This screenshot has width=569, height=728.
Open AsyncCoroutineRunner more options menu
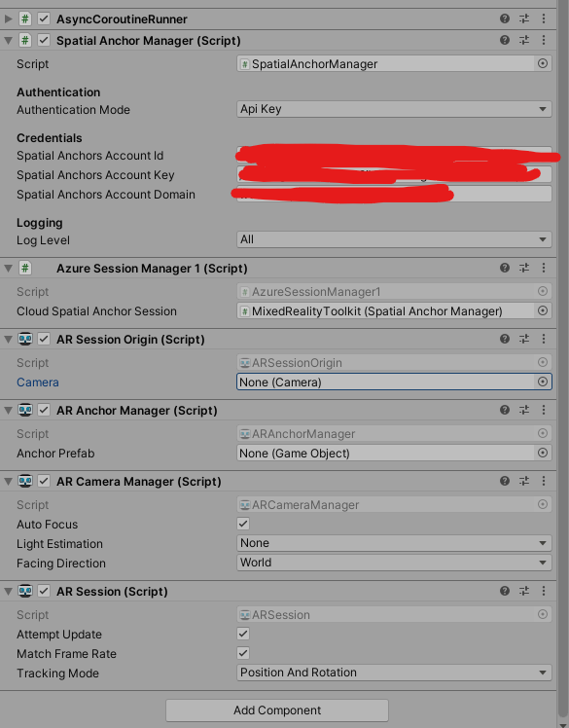point(544,18)
